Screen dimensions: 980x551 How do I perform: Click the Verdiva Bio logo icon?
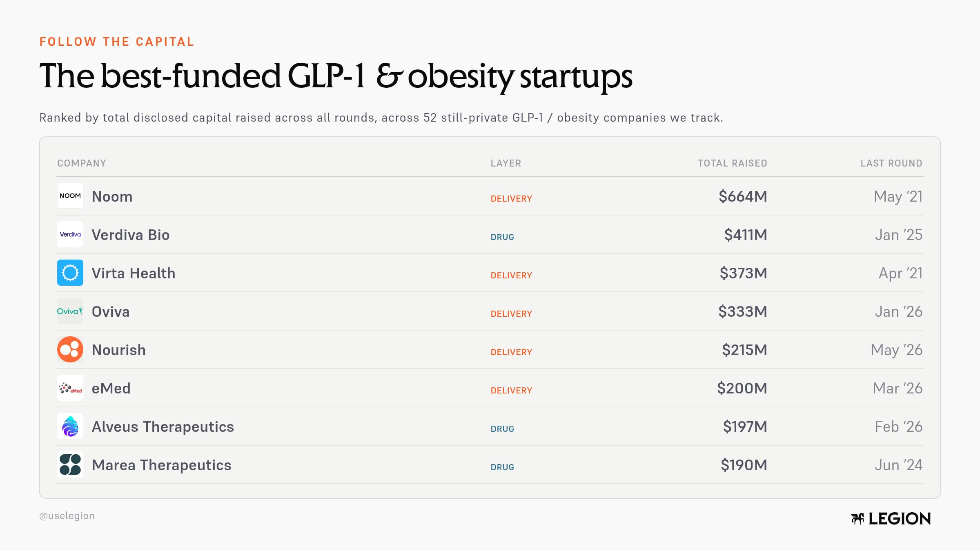pyautogui.click(x=70, y=234)
